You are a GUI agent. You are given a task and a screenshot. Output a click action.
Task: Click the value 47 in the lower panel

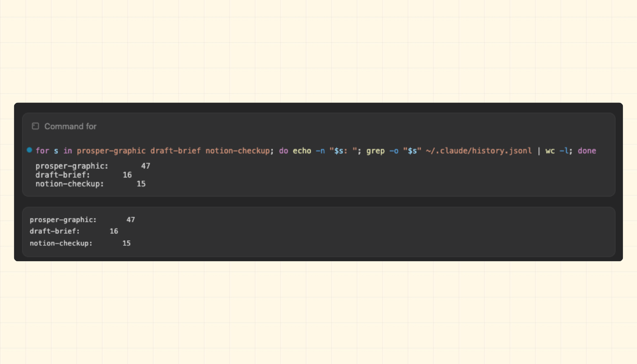(x=131, y=220)
